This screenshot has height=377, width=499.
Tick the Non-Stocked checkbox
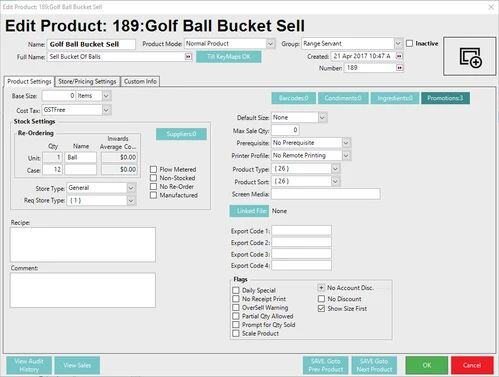[x=153, y=178]
